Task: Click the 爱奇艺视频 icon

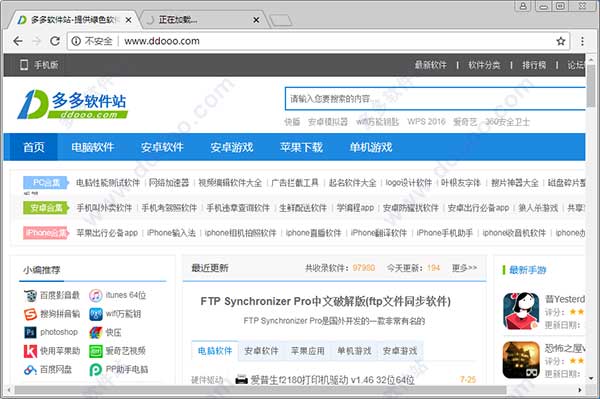Action: click(x=96, y=351)
